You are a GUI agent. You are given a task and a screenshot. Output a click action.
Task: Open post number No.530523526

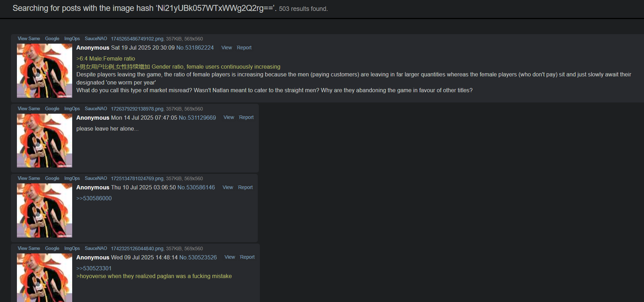198,257
